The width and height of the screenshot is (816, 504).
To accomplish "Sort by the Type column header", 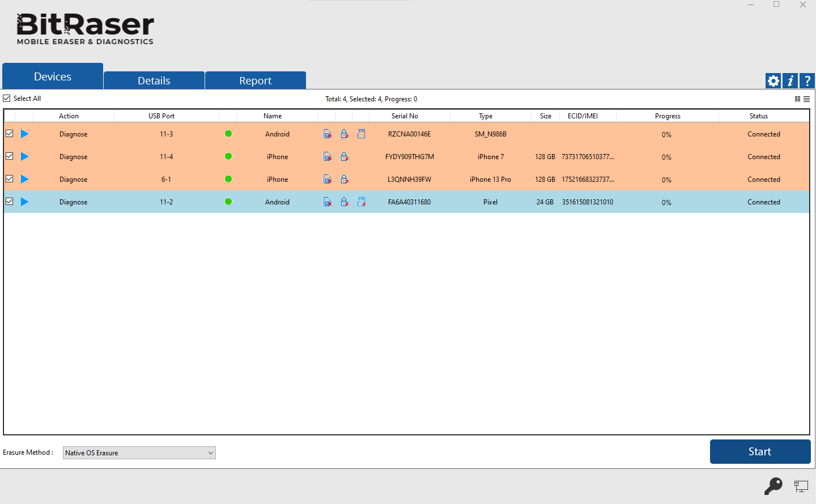I will coord(486,116).
